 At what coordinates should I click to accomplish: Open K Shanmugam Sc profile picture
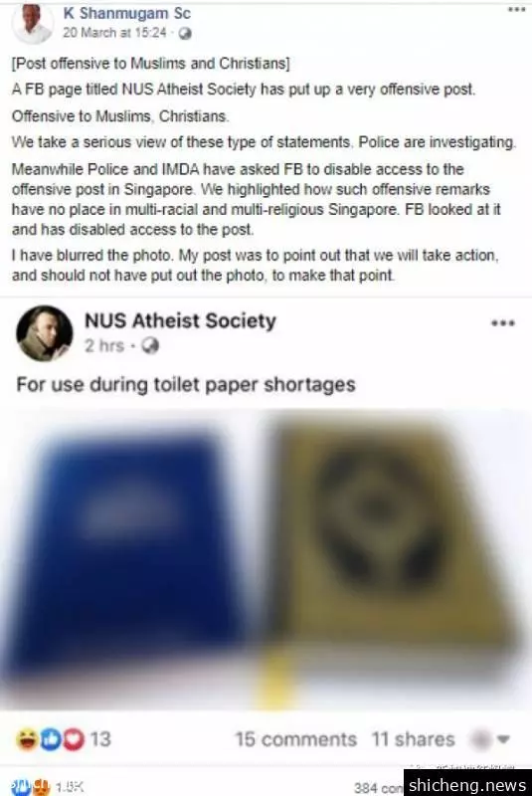pyautogui.click(x=34, y=23)
